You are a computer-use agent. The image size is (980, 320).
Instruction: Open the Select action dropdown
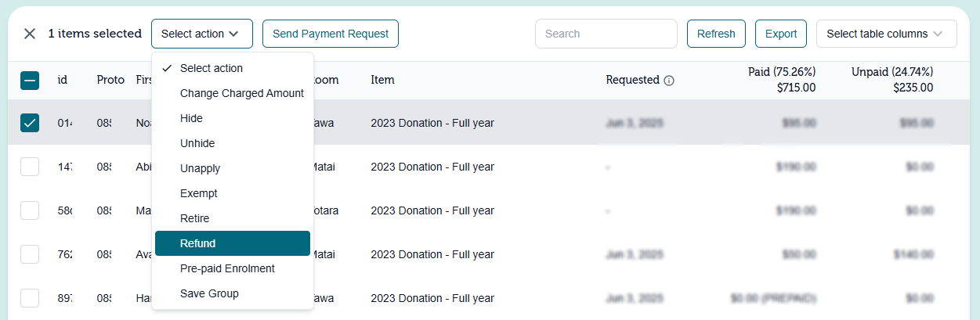202,34
